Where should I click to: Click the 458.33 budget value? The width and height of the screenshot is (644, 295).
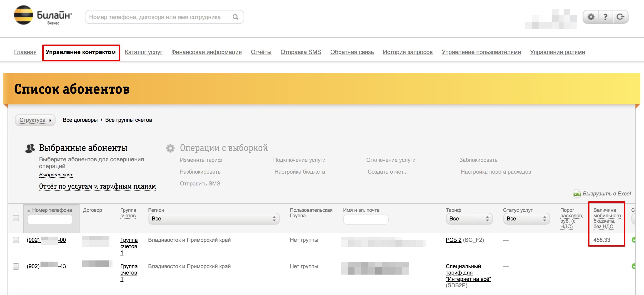[x=602, y=240]
